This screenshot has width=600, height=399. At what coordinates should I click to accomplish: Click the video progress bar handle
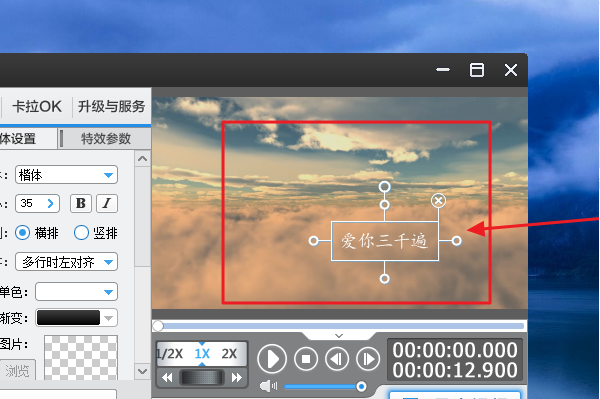[158, 326]
